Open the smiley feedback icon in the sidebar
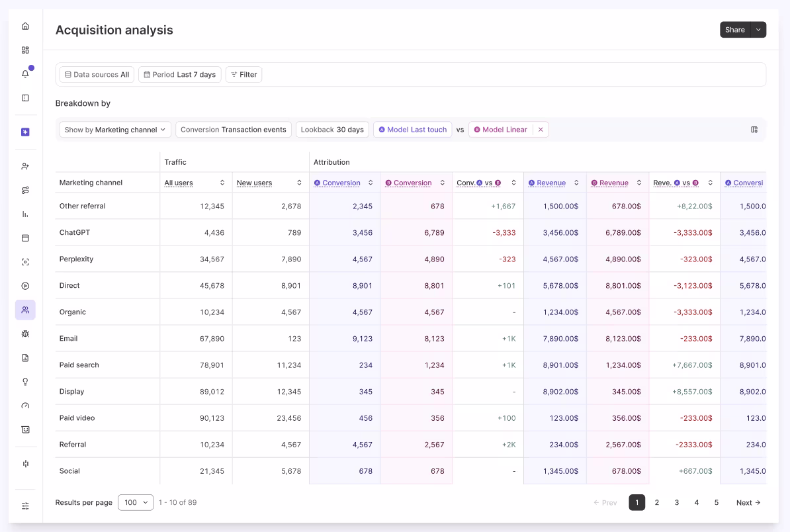 (x=25, y=429)
